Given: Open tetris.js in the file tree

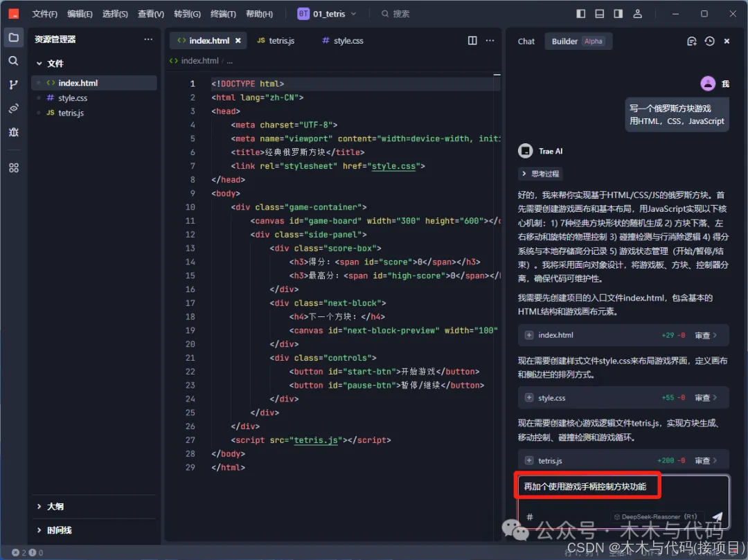Looking at the screenshot, I should (94, 113).
